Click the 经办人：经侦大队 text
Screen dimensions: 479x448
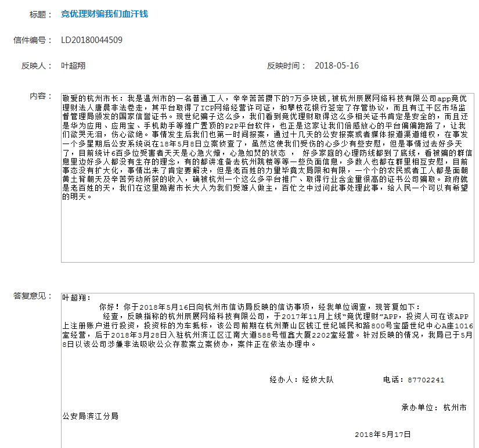301,380
